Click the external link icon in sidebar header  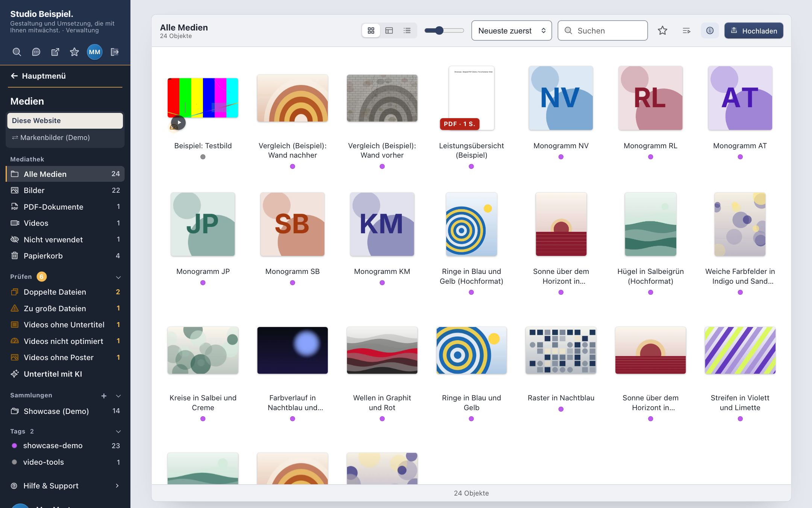pos(55,52)
